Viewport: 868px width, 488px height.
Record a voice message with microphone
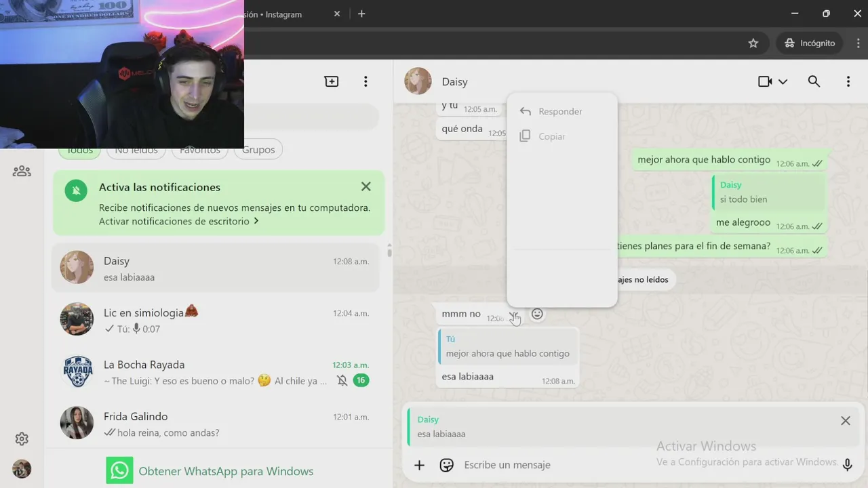[x=847, y=465]
